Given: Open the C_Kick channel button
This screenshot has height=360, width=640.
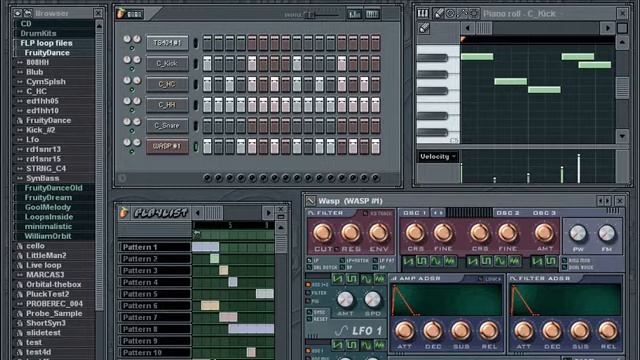Looking at the screenshot, I should coord(167,64).
